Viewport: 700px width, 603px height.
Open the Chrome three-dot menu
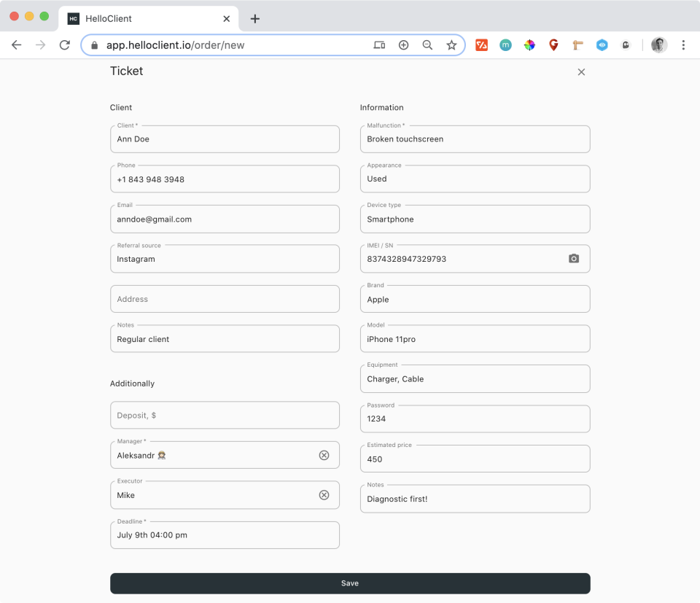point(683,45)
